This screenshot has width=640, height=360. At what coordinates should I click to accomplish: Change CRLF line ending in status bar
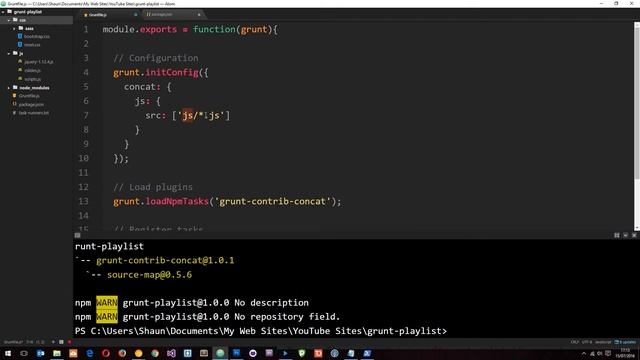(575, 342)
